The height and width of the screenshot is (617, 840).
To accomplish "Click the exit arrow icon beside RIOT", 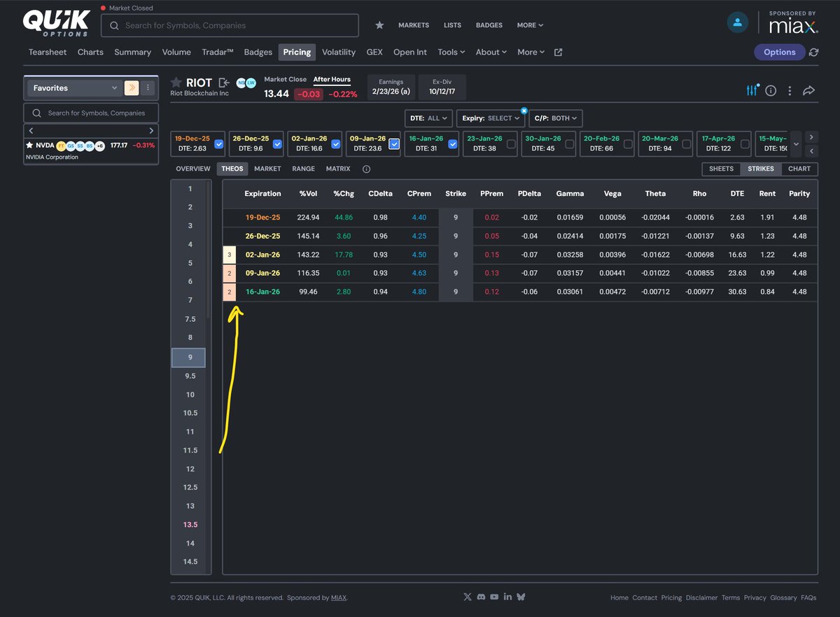I will pyautogui.click(x=224, y=83).
